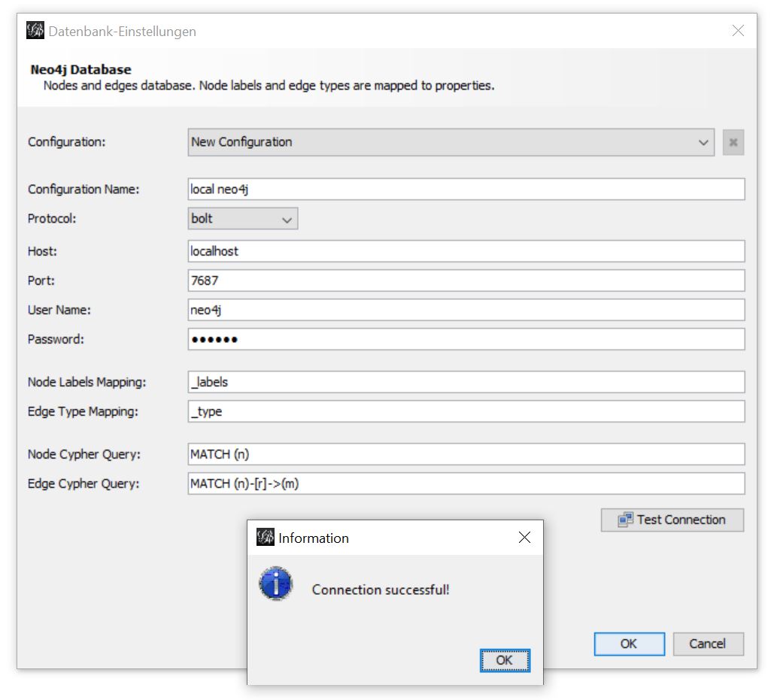Click the Nodes and edges database description text
This screenshot has height=700, width=774.
point(269,86)
